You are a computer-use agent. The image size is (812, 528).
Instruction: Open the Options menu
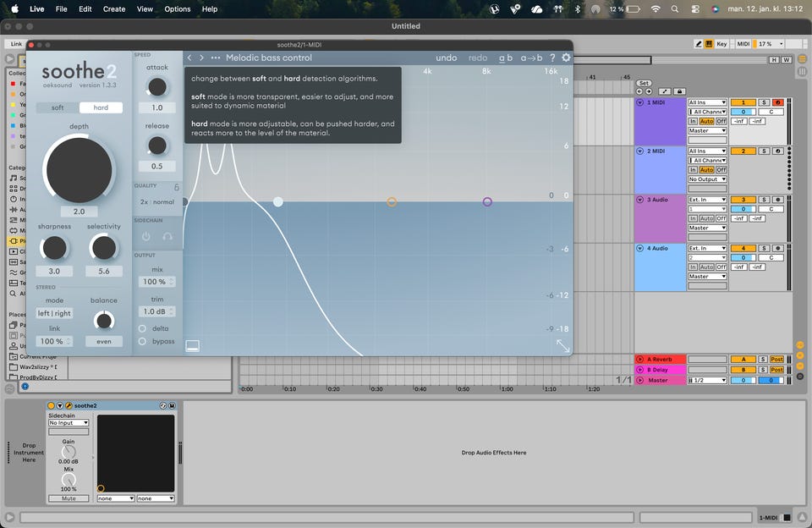point(178,8)
